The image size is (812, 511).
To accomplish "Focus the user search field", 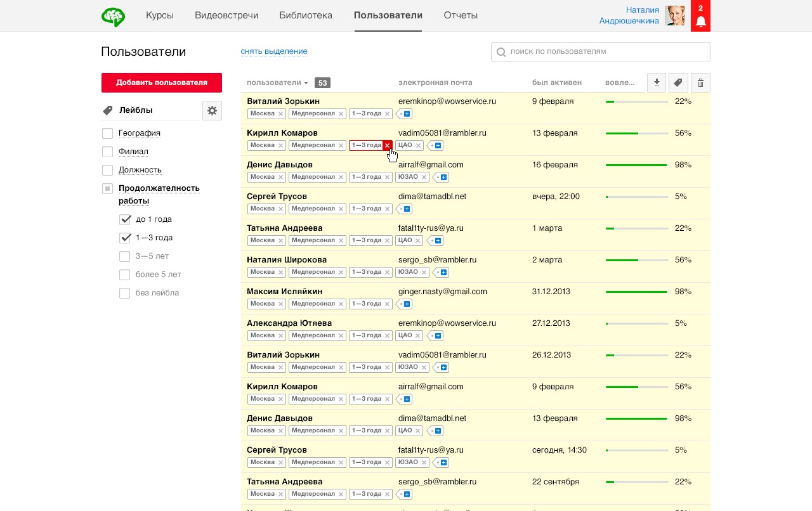I will [601, 51].
